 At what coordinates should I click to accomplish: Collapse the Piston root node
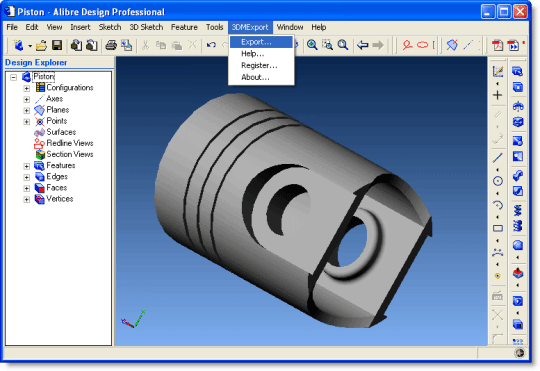(x=13, y=77)
